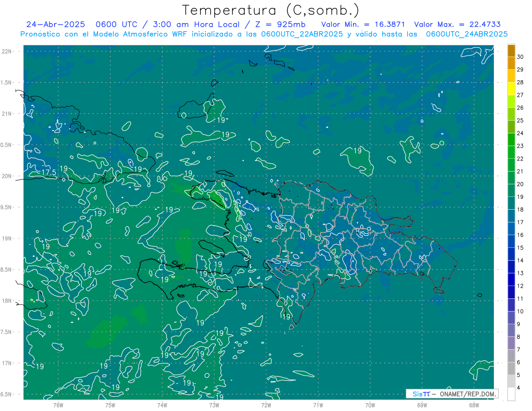This screenshot has height=411, width=532.
Task: Click the longitude axis label '71W'
Action: (x=318, y=405)
